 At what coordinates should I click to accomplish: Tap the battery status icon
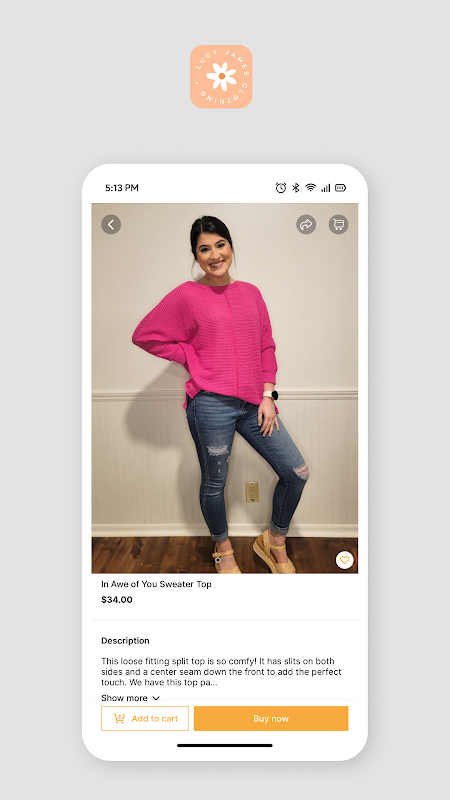340,188
